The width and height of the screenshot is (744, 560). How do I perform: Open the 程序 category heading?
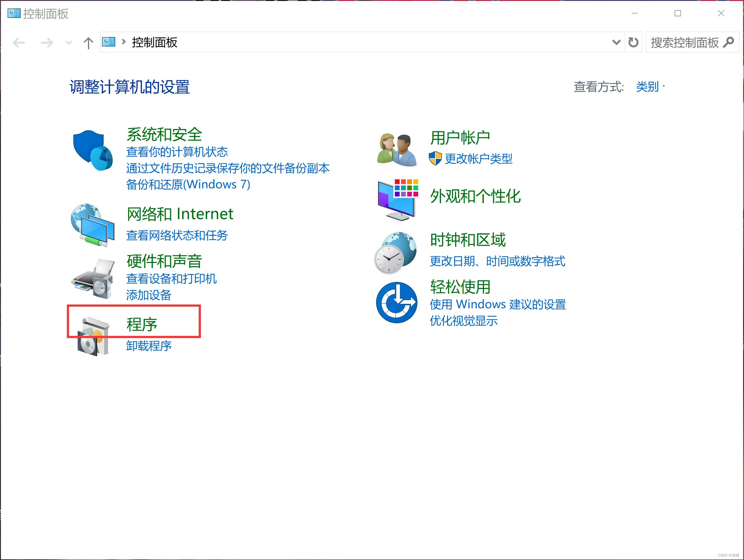point(142,325)
